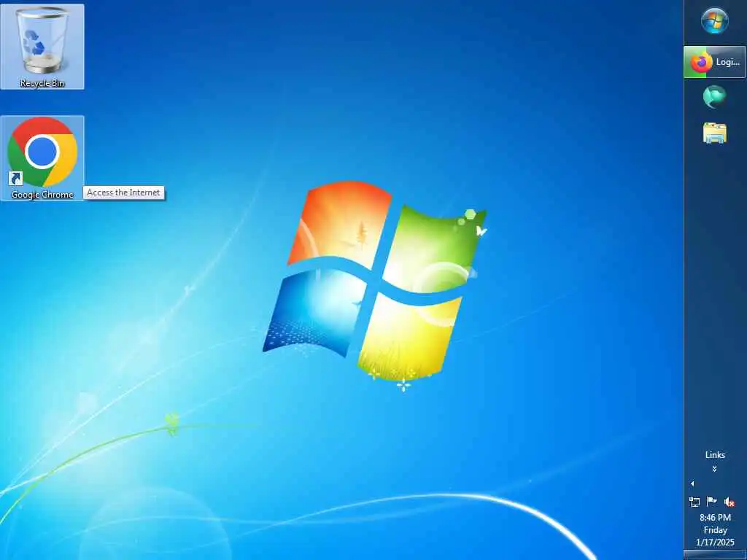Click the Recycle Bin label text
The width and height of the screenshot is (747, 560).
42,83
